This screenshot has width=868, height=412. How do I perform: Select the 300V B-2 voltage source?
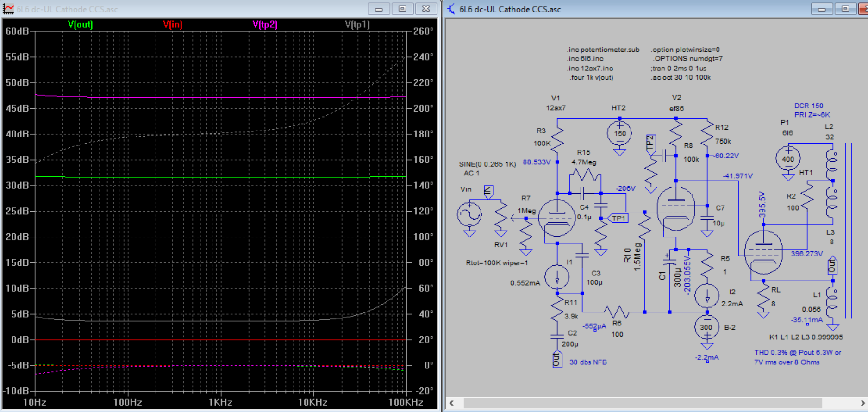coord(707,327)
